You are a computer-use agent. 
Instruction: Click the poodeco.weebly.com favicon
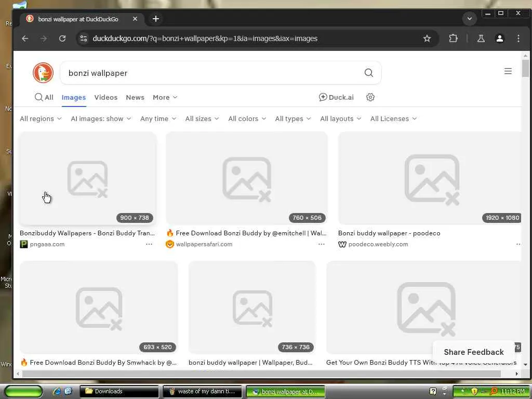pos(342,244)
